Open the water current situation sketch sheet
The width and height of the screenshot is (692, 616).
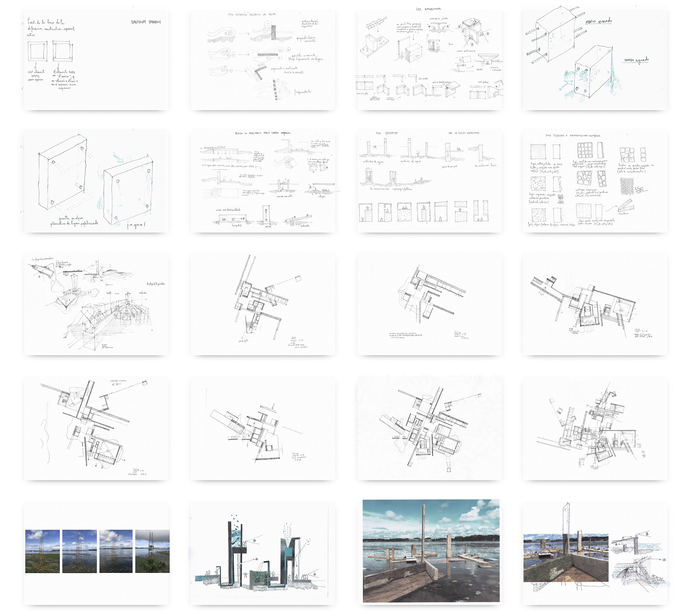(263, 60)
